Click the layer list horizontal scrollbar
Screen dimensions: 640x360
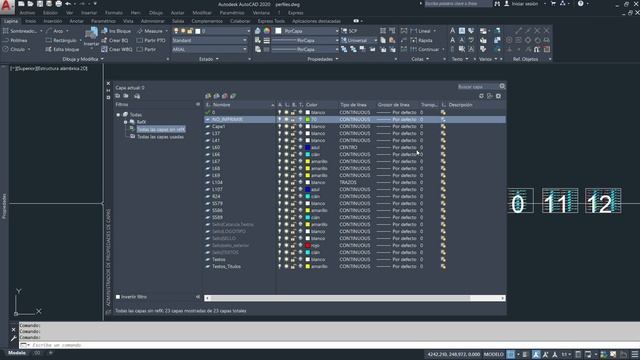[x=355, y=298]
